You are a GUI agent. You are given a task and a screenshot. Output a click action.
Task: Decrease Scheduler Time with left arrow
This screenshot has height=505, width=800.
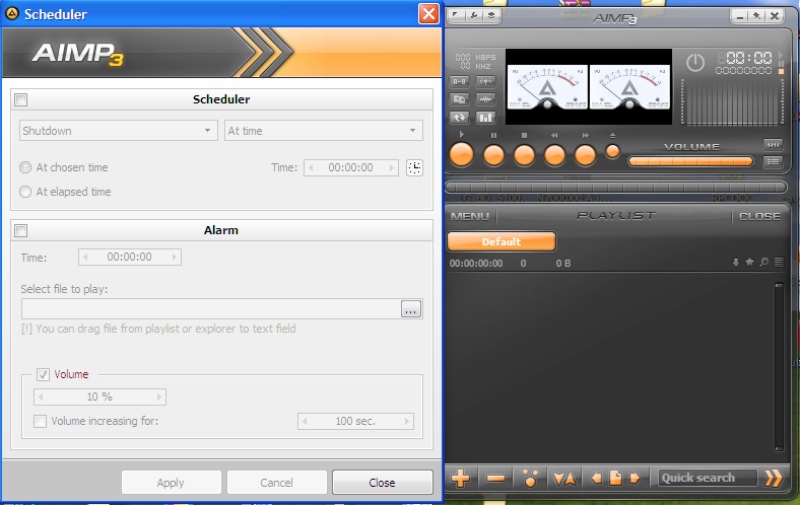tap(311, 167)
